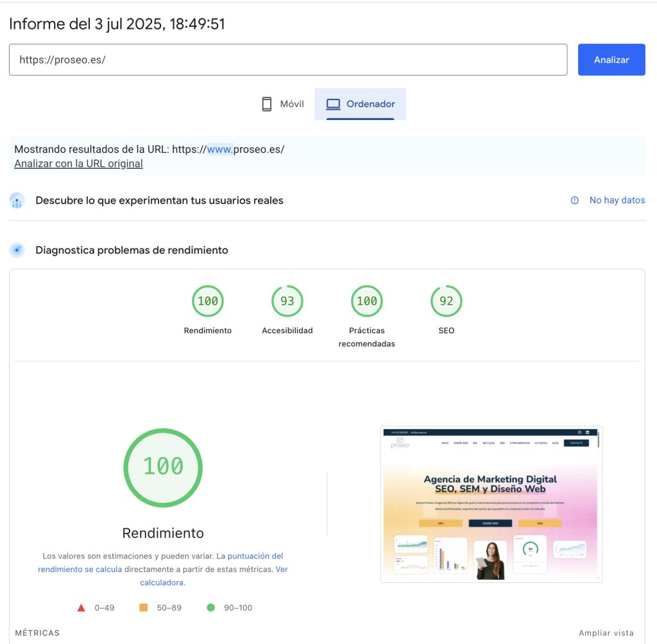
Task: Click the info icon beside No hay datos
Action: coord(575,200)
